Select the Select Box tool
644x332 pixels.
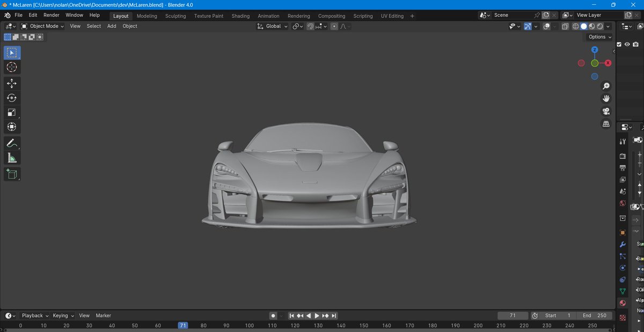tap(12, 53)
